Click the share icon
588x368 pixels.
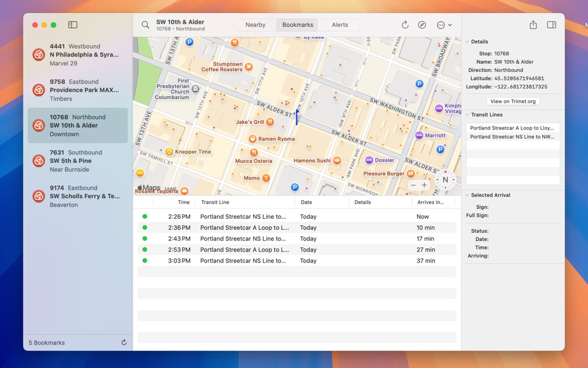click(x=533, y=25)
